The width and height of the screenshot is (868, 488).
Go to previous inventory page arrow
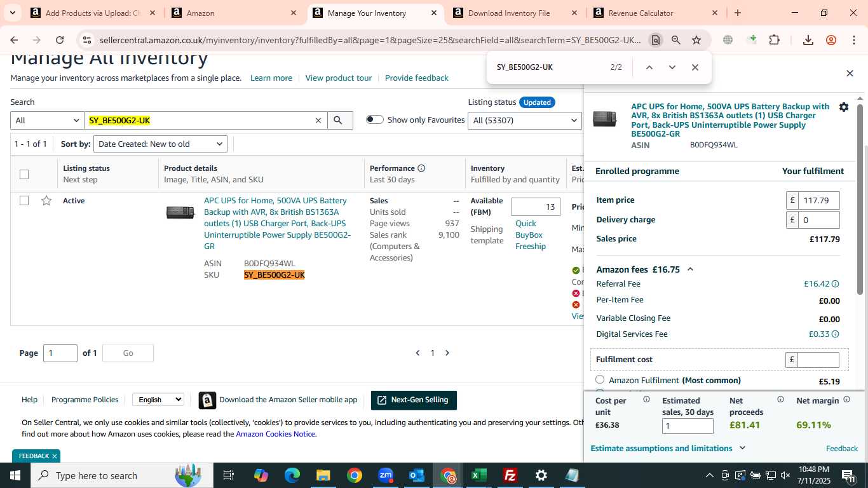tap(417, 353)
